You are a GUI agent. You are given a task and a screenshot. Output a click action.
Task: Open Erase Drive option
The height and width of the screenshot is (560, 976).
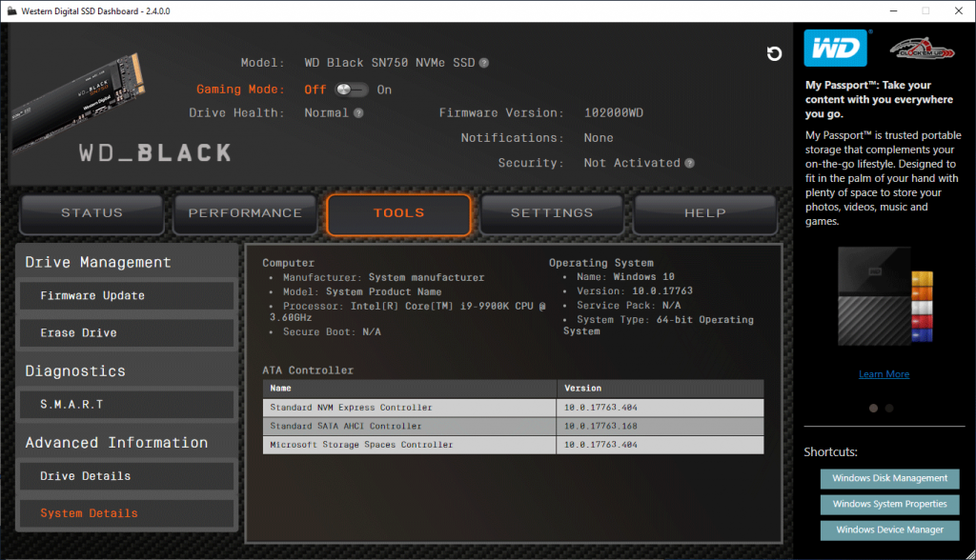click(126, 333)
